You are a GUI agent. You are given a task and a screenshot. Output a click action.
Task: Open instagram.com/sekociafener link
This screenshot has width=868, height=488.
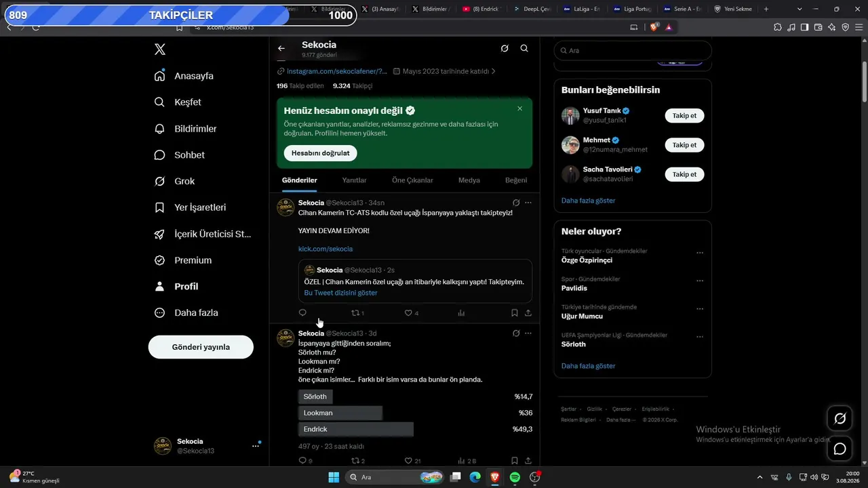coord(337,71)
